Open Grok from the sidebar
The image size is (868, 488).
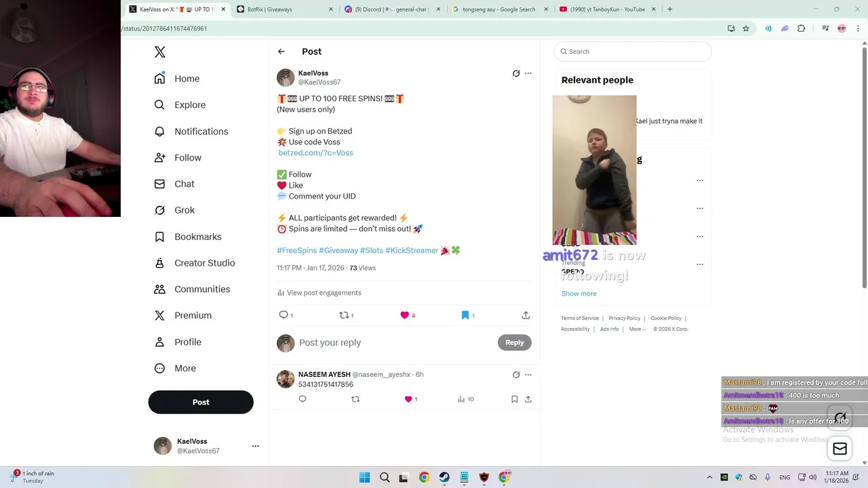point(174,210)
